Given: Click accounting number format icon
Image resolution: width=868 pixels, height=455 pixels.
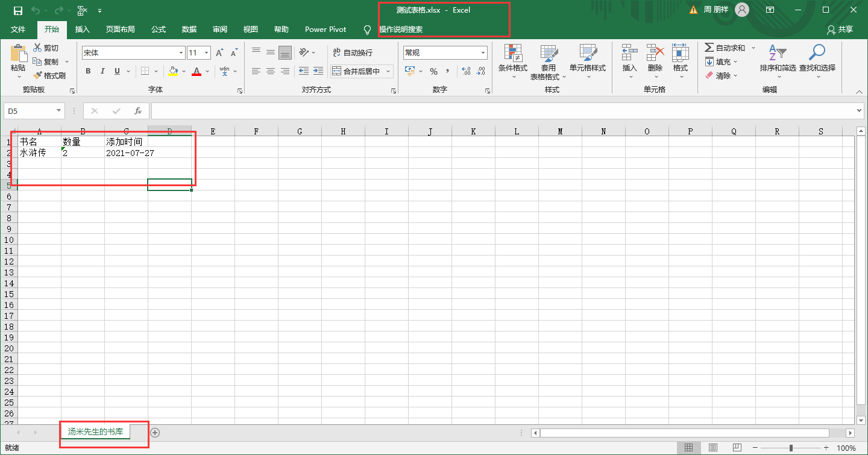Looking at the screenshot, I should coord(410,71).
